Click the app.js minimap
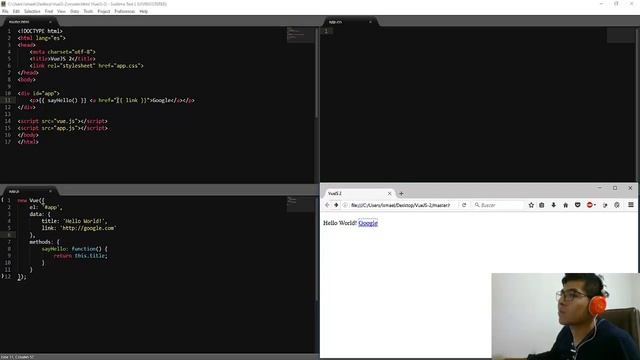640x360 pixels. (x=300, y=204)
